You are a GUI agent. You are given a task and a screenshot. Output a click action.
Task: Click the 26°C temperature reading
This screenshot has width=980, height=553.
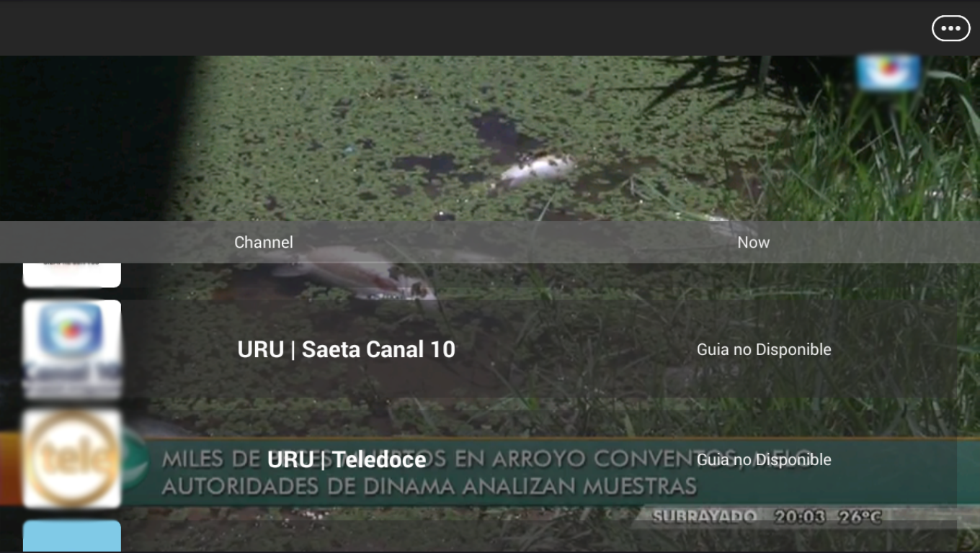(x=860, y=517)
